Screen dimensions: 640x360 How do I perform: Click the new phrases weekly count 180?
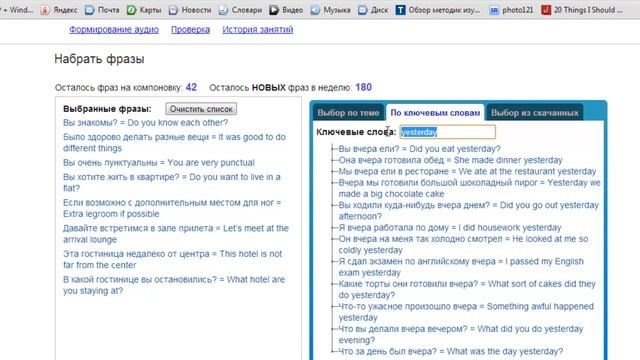coord(363,87)
